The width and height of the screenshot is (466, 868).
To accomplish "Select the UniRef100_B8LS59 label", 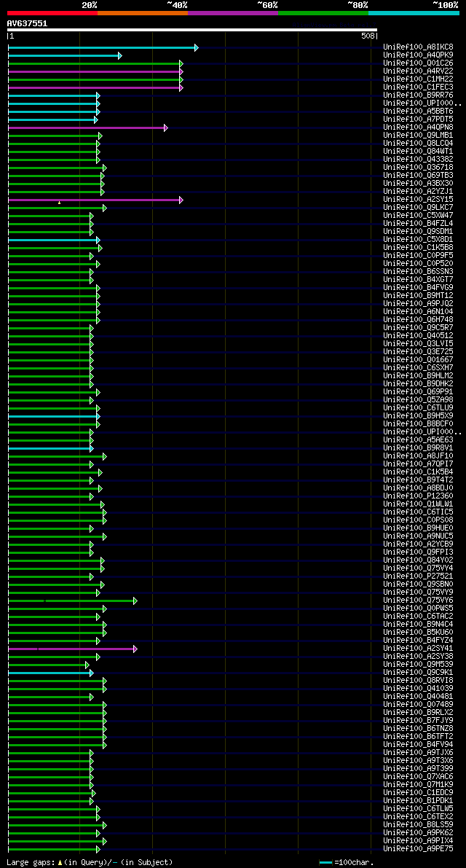I will pyautogui.click(x=418, y=825).
